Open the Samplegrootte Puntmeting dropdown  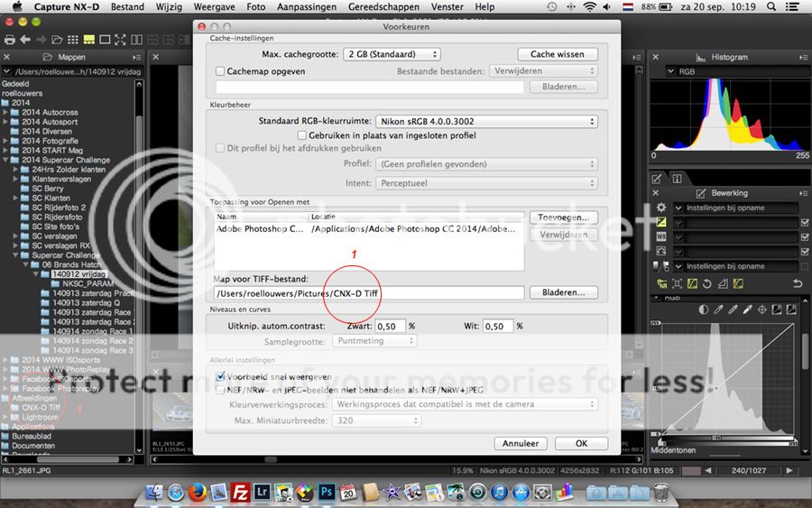tap(375, 341)
